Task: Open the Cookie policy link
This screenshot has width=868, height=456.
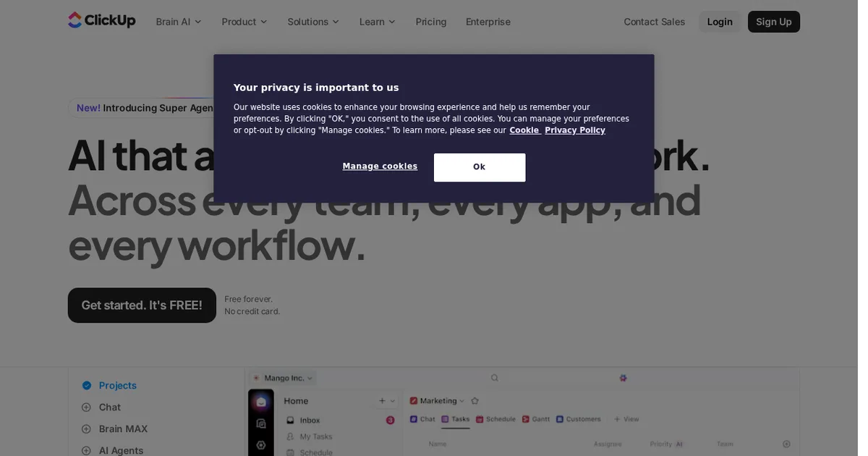Action: point(524,130)
